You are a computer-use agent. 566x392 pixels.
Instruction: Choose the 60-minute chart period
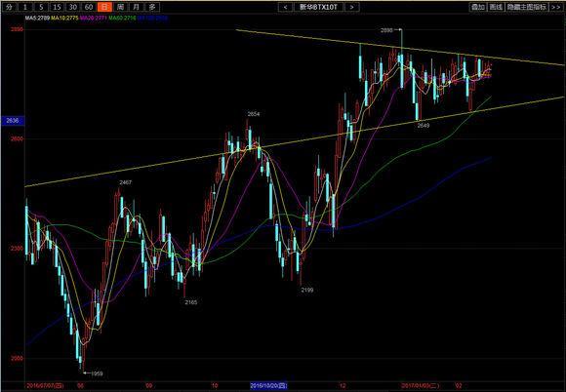click(89, 7)
